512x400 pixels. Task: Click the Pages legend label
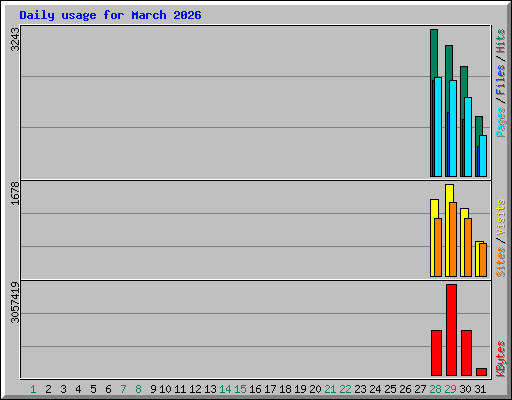[500, 122]
